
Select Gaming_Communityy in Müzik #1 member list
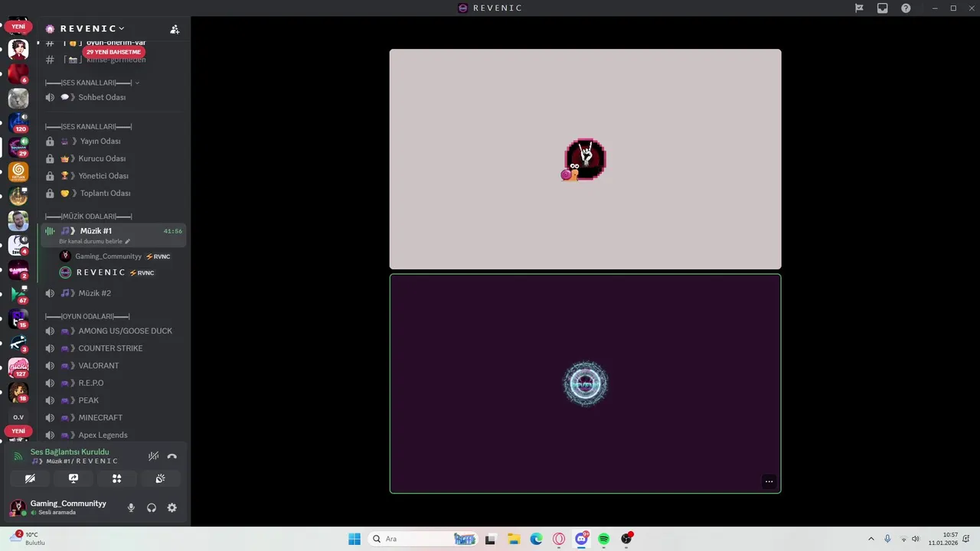click(115, 256)
